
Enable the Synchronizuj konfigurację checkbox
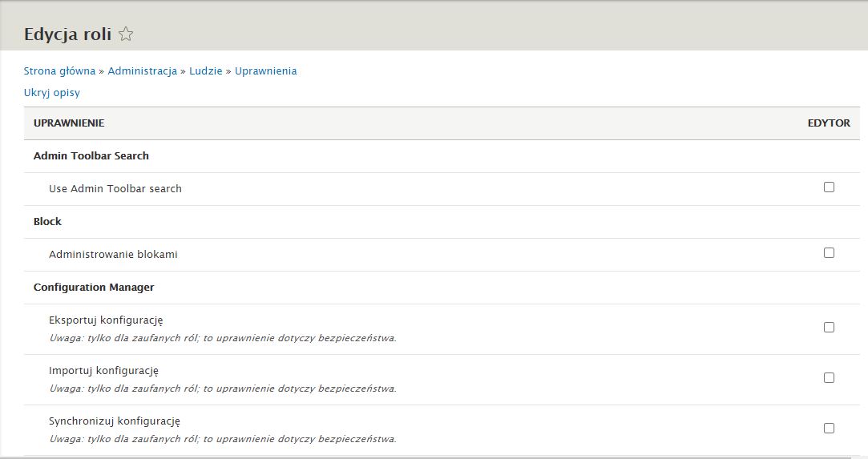[829, 429]
